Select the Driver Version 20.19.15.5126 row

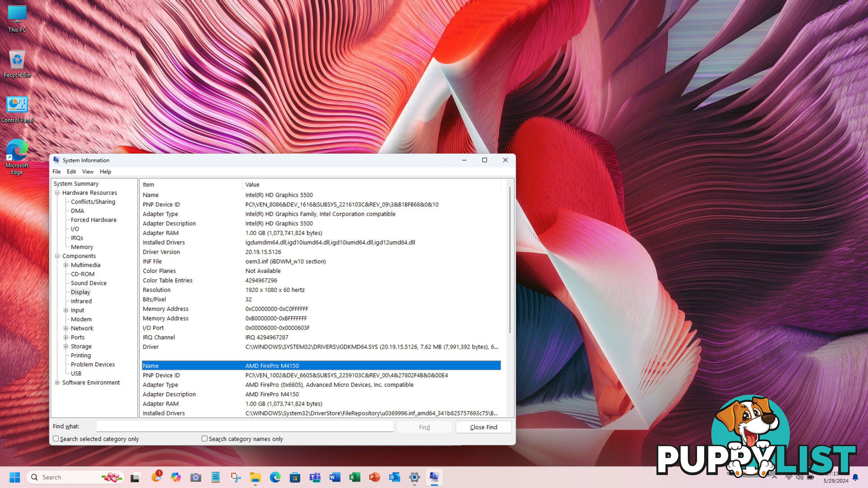[x=321, y=252]
